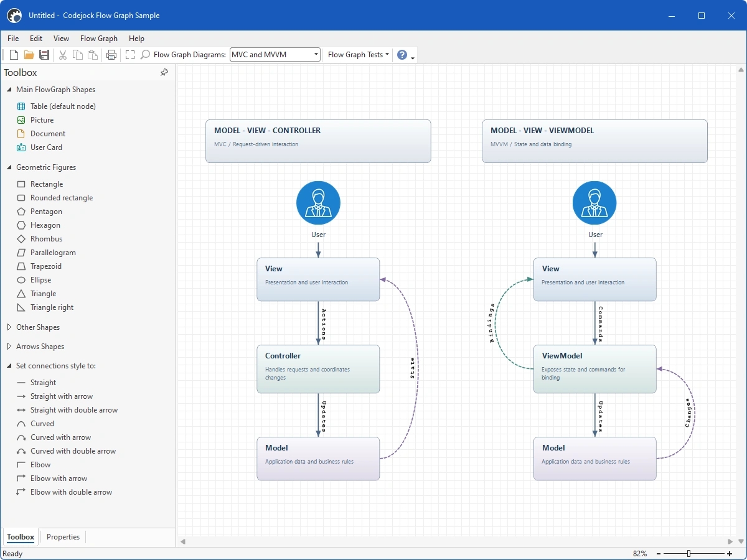
Task: Click the Open folder toolbar icon
Action: tap(29, 55)
